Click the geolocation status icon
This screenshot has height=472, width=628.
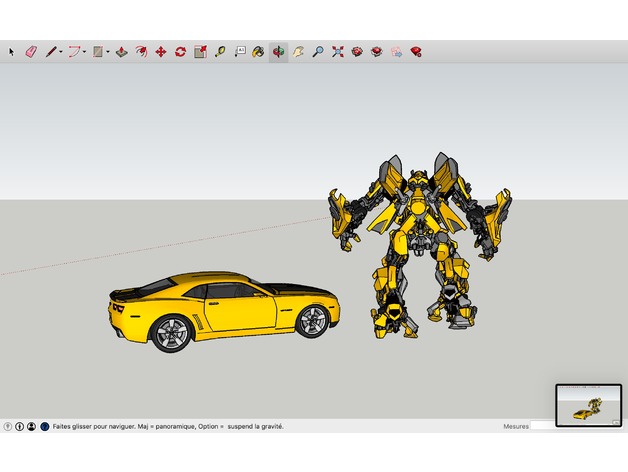click(x=8, y=427)
